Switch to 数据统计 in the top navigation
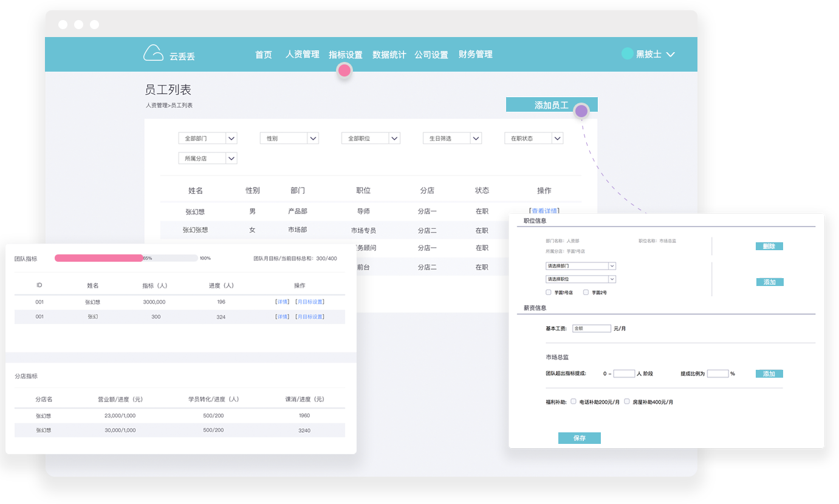The height and width of the screenshot is (504, 839). pyautogui.click(x=389, y=55)
